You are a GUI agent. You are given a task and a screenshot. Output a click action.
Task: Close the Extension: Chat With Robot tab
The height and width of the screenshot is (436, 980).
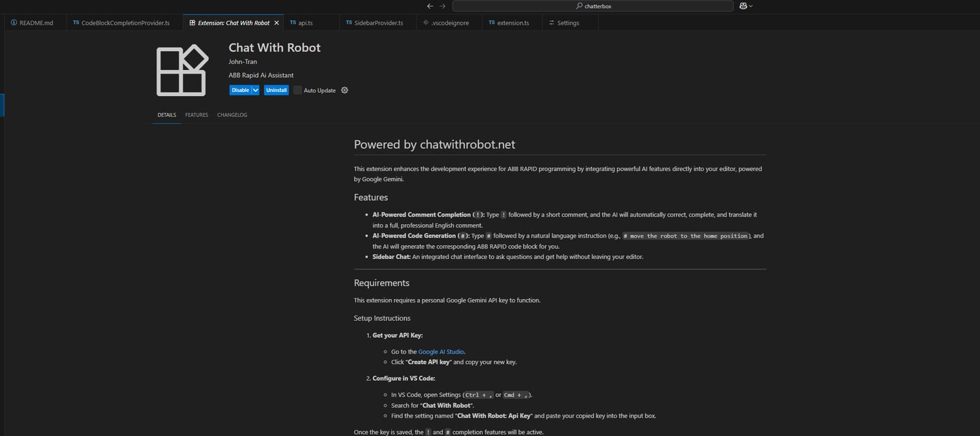point(276,22)
